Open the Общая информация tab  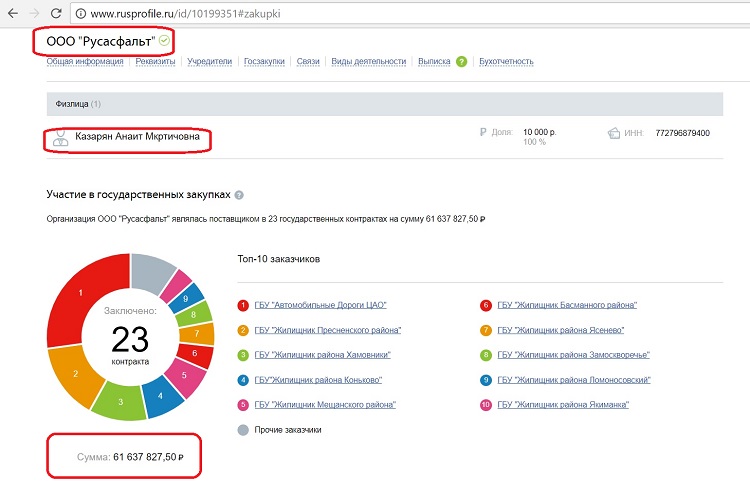click(85, 61)
